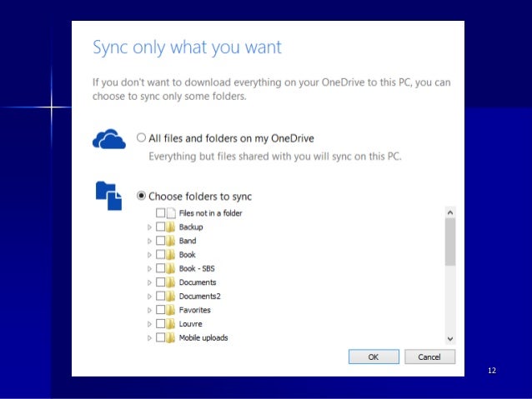Click the folder list scroll down arrow
Viewport: 532px width, 399px height.
450,339
